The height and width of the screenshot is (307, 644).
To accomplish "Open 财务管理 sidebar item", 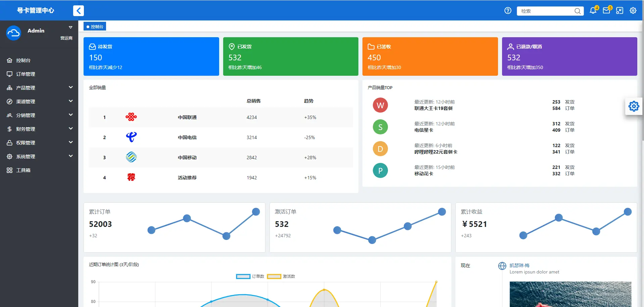I will coord(39,129).
